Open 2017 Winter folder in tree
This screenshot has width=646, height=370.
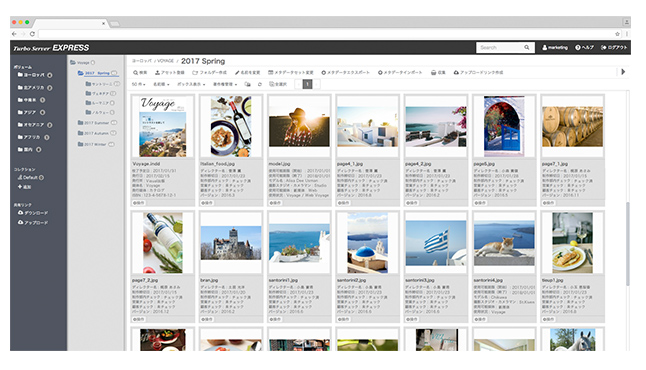(96, 145)
